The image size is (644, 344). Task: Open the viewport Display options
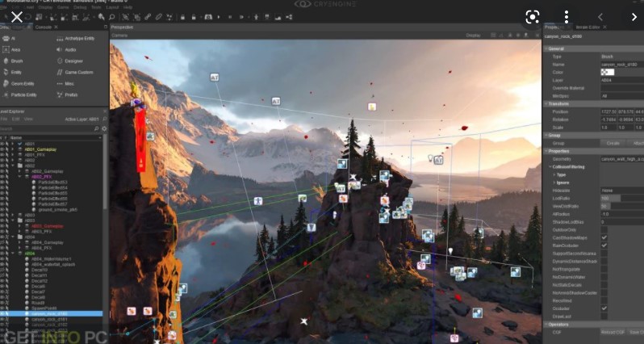click(473, 36)
